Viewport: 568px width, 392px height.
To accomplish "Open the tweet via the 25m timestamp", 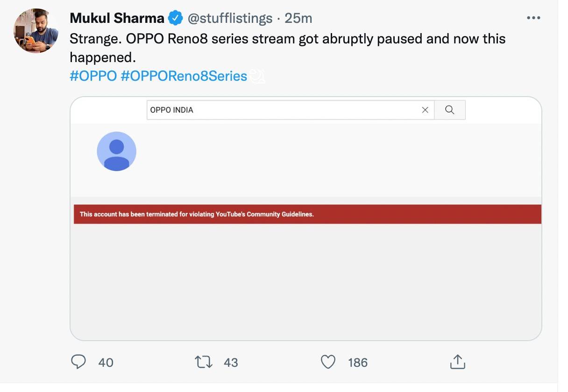I will point(300,18).
